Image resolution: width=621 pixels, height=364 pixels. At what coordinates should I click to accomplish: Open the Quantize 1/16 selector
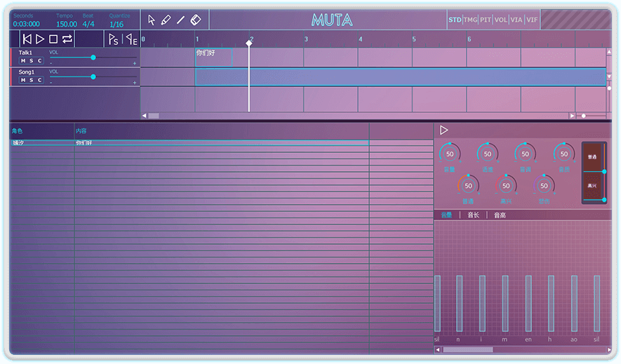tap(116, 24)
